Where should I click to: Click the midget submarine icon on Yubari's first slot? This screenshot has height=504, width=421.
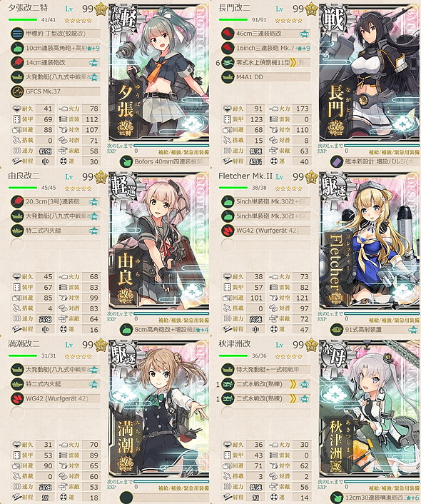pyautogui.click(x=16, y=34)
